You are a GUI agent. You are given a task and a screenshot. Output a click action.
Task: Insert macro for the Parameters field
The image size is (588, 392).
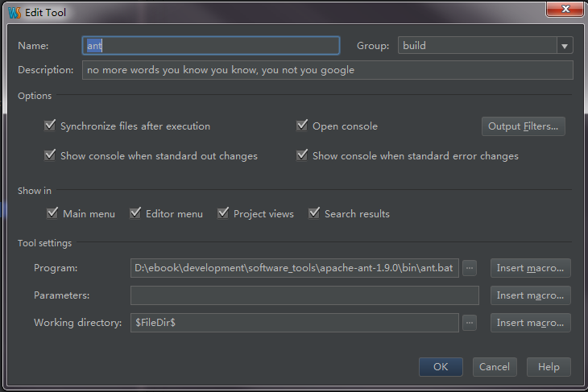pyautogui.click(x=530, y=295)
